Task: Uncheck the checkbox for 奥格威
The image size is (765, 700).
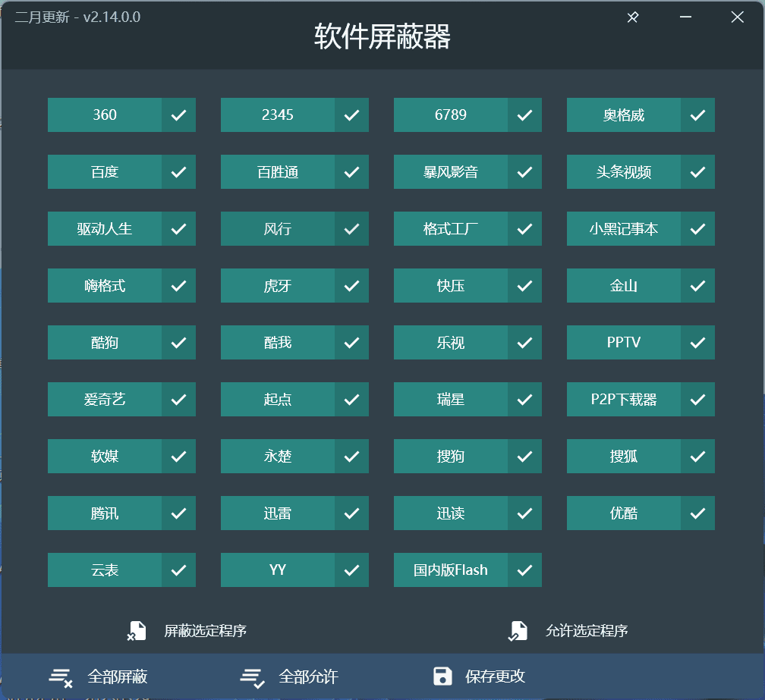Action: (697, 115)
